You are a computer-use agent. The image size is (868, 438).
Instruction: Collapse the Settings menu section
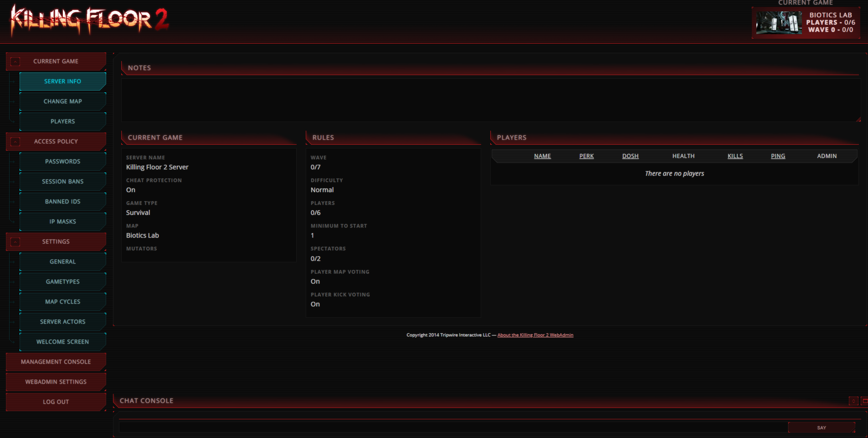pyautogui.click(x=15, y=242)
